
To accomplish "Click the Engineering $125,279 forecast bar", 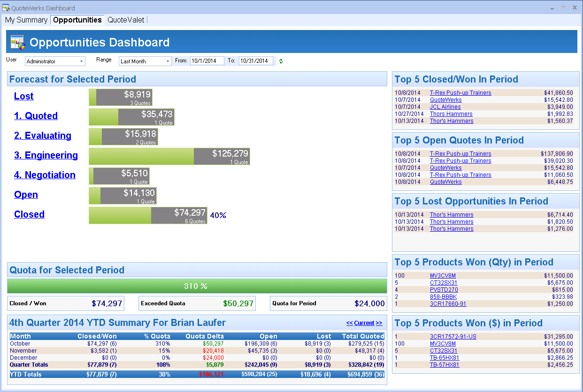I will (169, 156).
